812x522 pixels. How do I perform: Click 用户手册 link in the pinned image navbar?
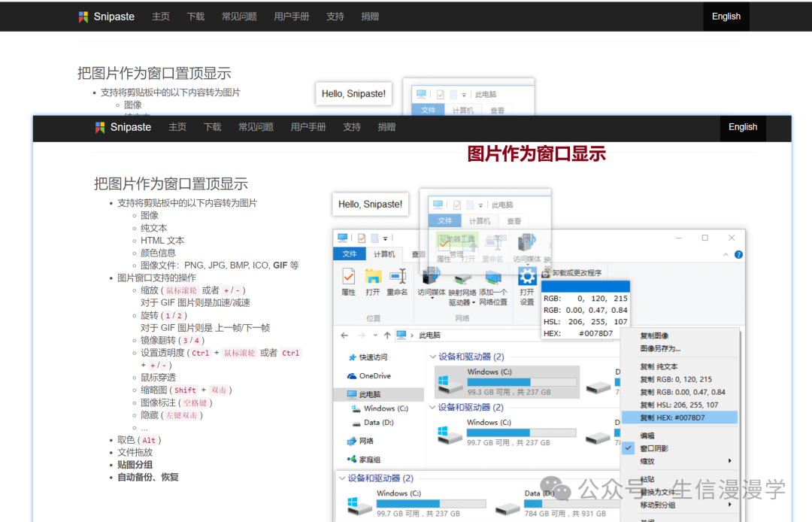click(x=308, y=127)
